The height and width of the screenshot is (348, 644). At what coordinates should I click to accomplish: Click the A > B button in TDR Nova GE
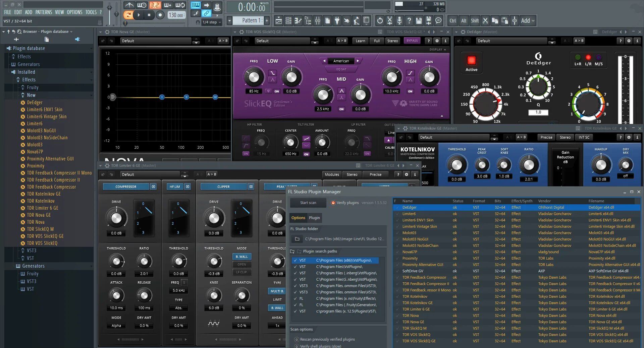[x=223, y=41]
